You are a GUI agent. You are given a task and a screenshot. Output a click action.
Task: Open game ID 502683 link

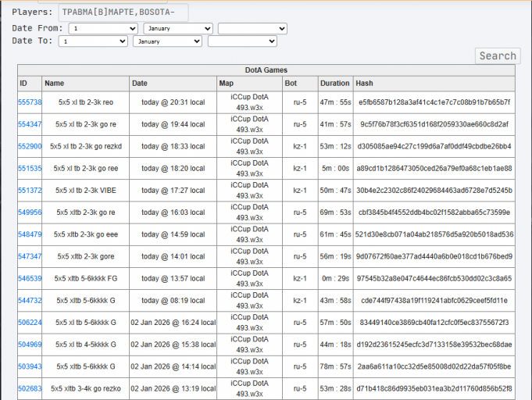click(30, 388)
